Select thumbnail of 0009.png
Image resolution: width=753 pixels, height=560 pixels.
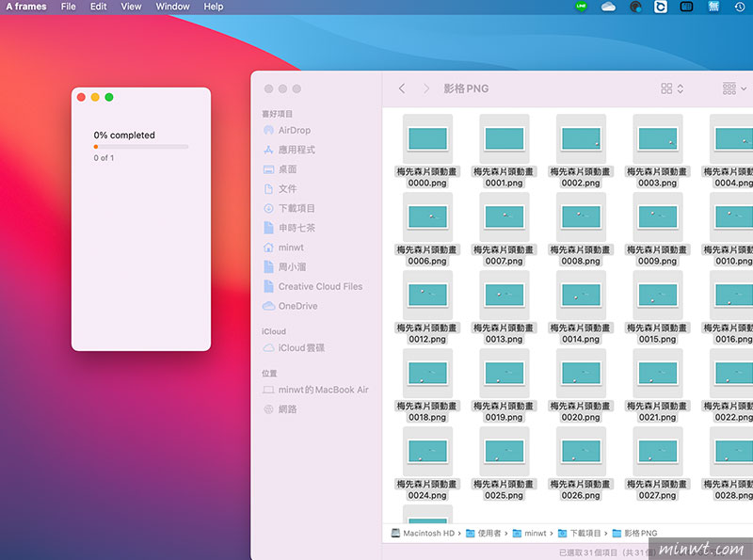pyautogui.click(x=658, y=217)
